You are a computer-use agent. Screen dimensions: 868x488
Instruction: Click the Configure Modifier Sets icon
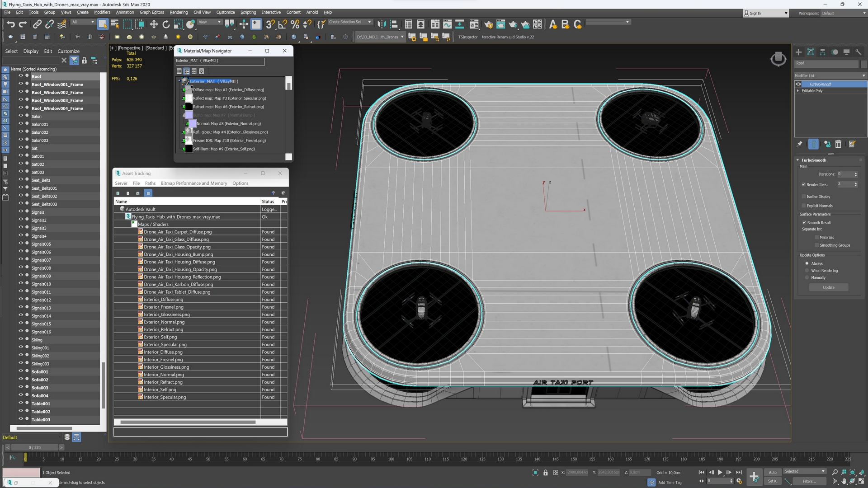[852, 144]
